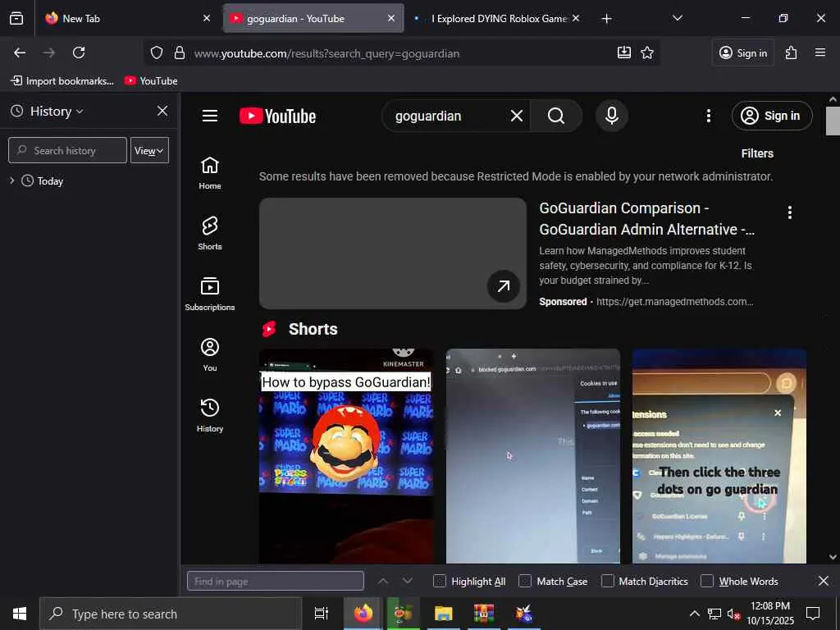Close the History sidebar panel
The height and width of the screenshot is (630, 840).
(x=162, y=111)
